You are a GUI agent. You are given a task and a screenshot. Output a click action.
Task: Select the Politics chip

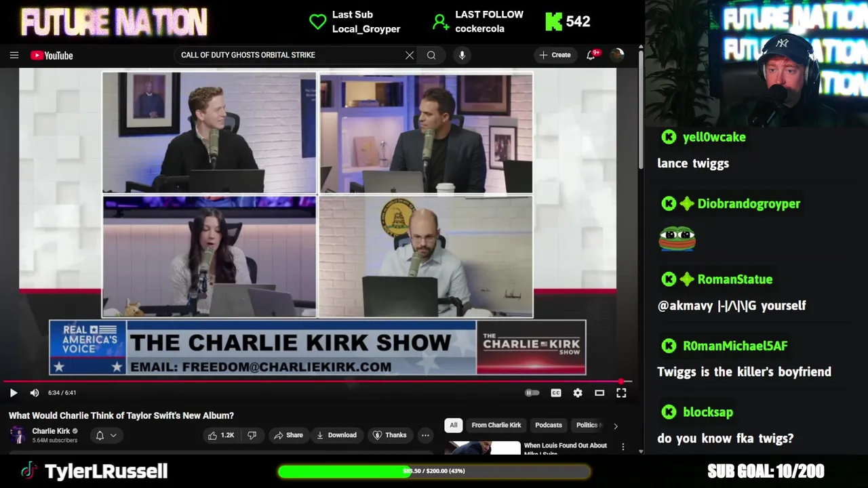pyautogui.click(x=587, y=425)
